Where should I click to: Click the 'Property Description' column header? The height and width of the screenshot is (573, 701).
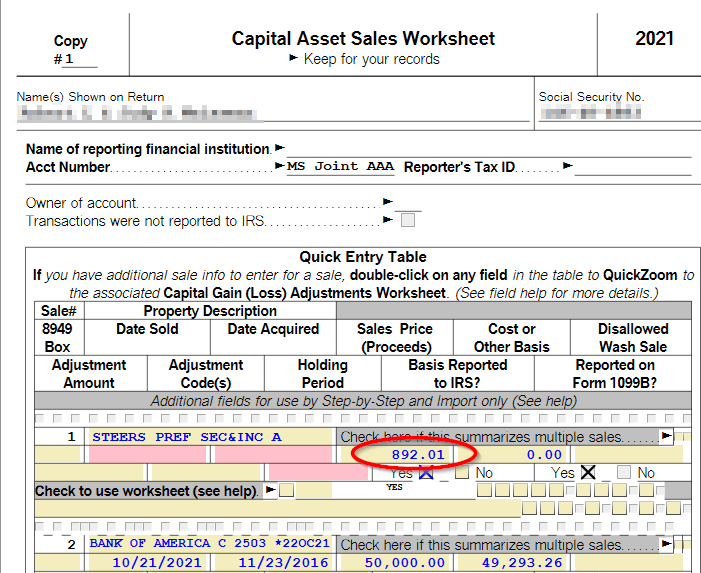210,311
